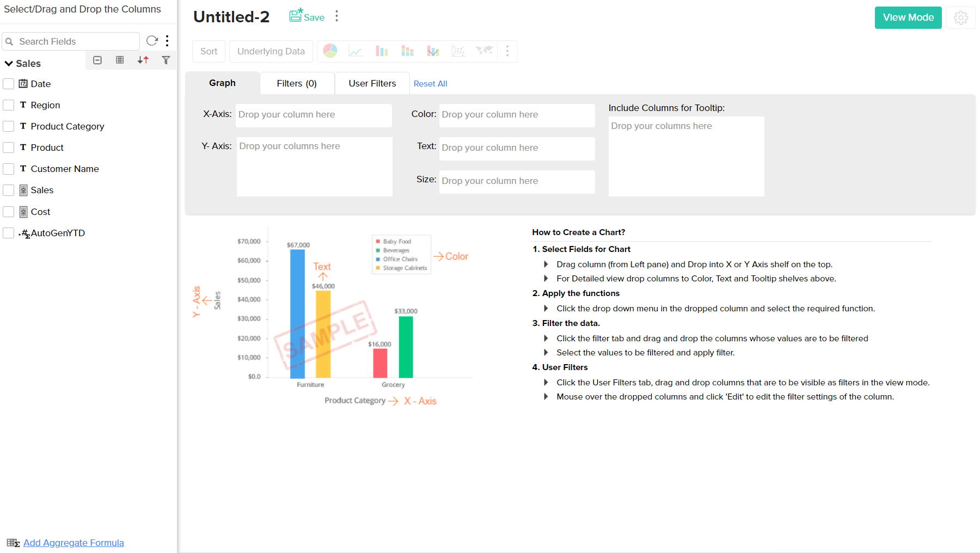Pick the stacked bar chart icon

click(x=407, y=51)
